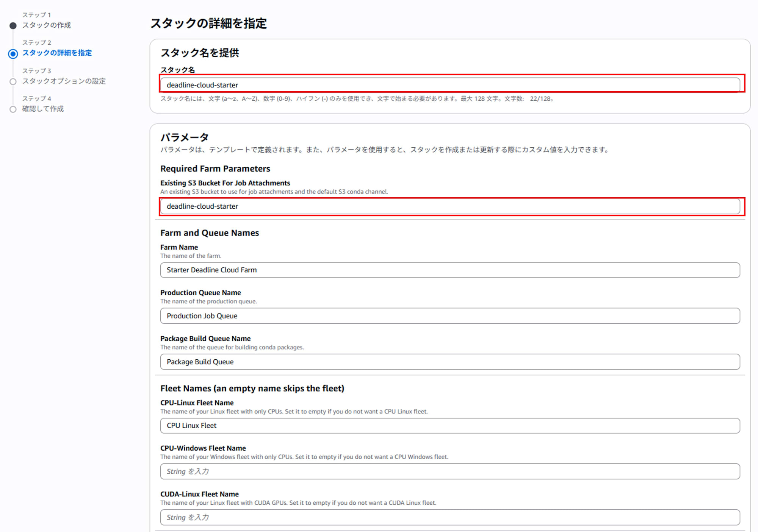
Task: Click the ステップ 4 label
Action: point(36,98)
